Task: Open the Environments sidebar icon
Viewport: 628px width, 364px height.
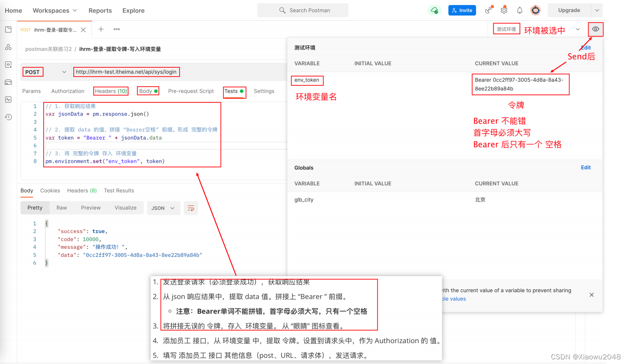Action: coord(8,64)
